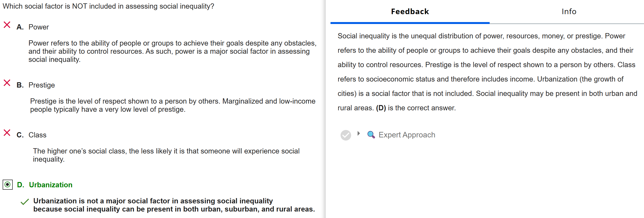Screen dimensions: 644x218
Task: Click the Prestige explanation text
Action: [x=173, y=105]
